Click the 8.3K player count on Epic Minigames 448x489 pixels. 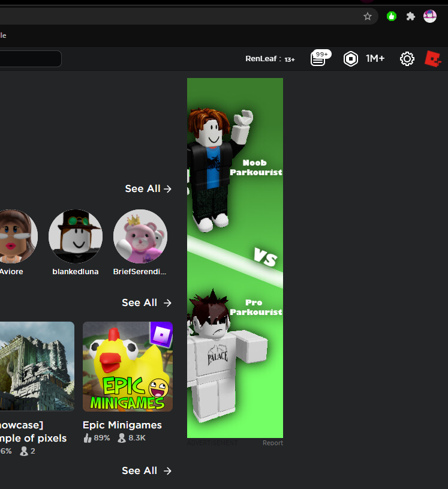point(132,438)
